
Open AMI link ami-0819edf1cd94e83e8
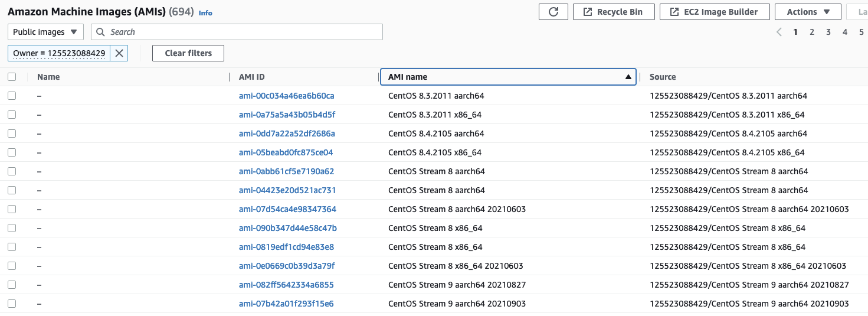coord(286,247)
